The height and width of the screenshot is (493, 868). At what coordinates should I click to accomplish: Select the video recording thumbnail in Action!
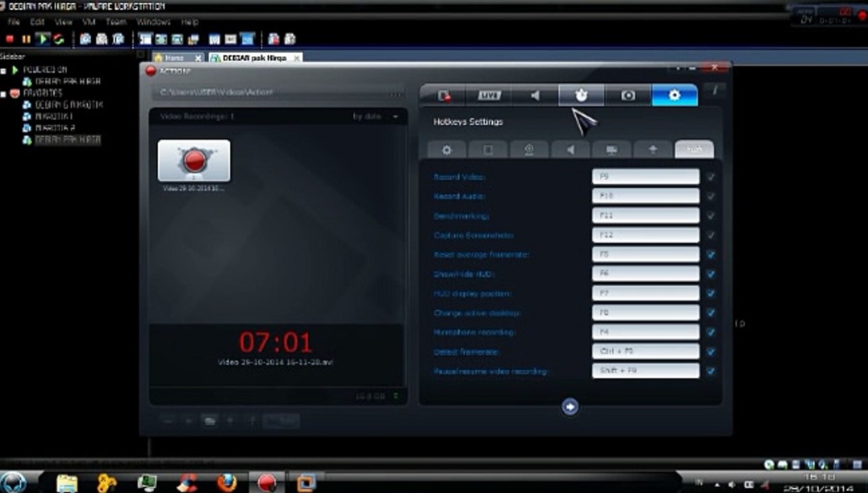tap(194, 160)
